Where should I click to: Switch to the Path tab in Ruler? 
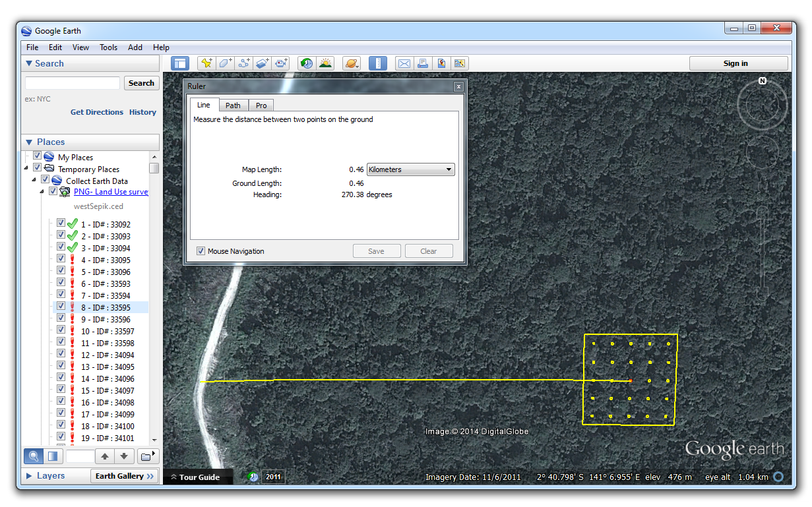pyautogui.click(x=234, y=105)
